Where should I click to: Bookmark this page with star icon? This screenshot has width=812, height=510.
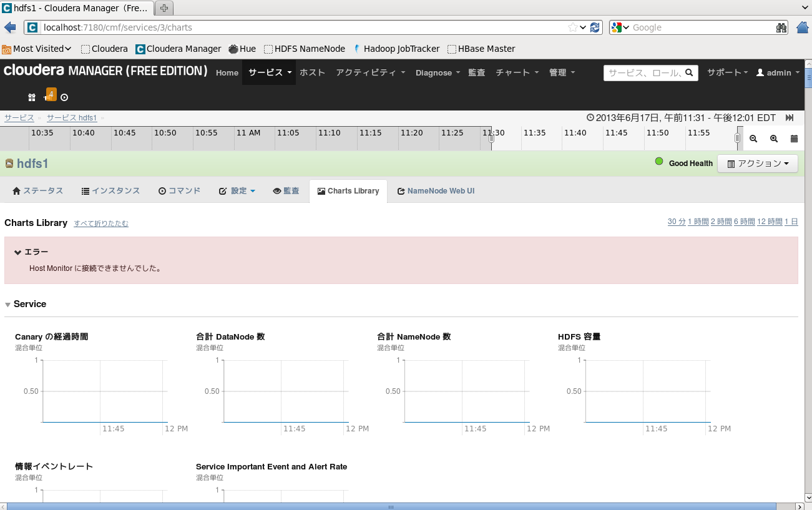[x=572, y=27]
